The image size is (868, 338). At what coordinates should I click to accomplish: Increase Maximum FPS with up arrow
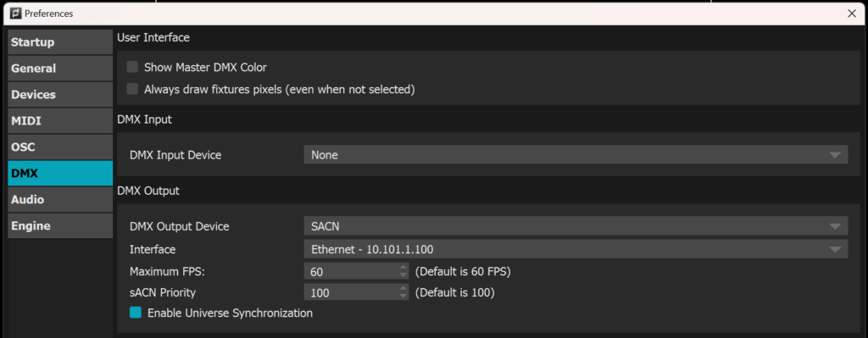pos(403,268)
